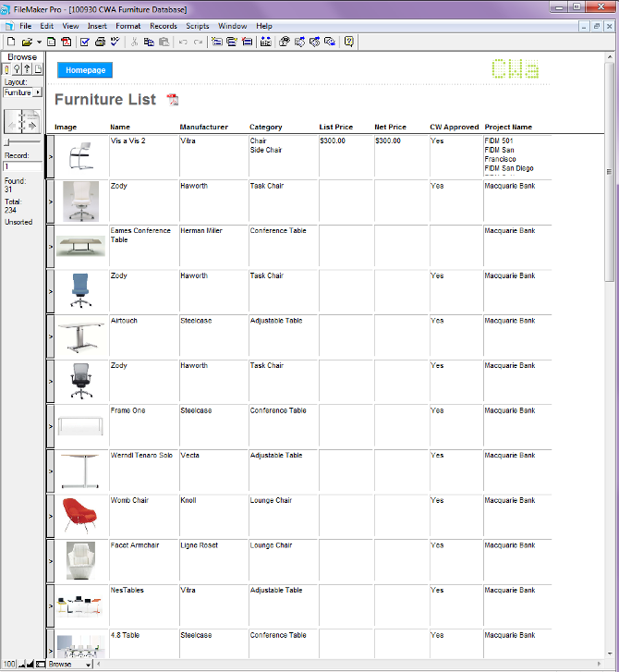Click the Undo arrow icon
619x672 pixels.
click(x=183, y=42)
